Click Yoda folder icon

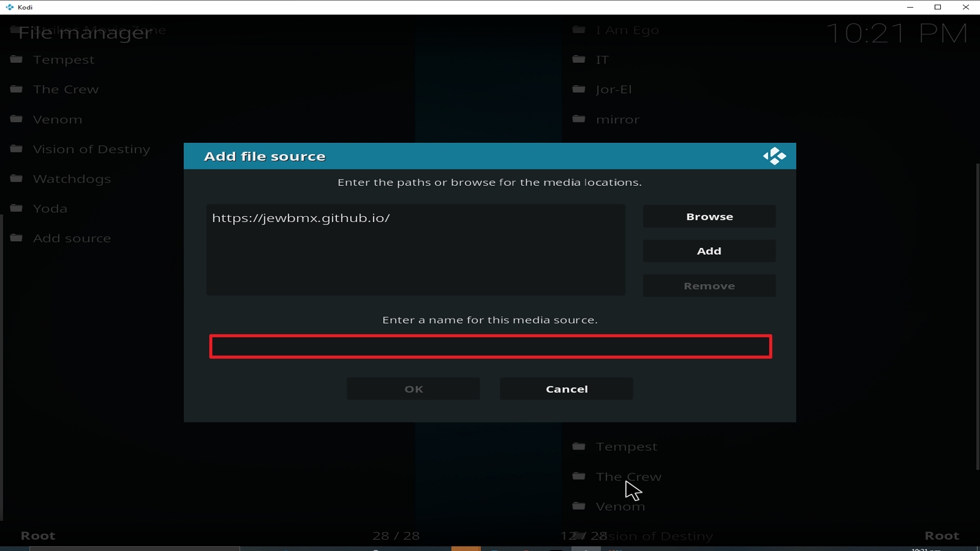point(16,208)
